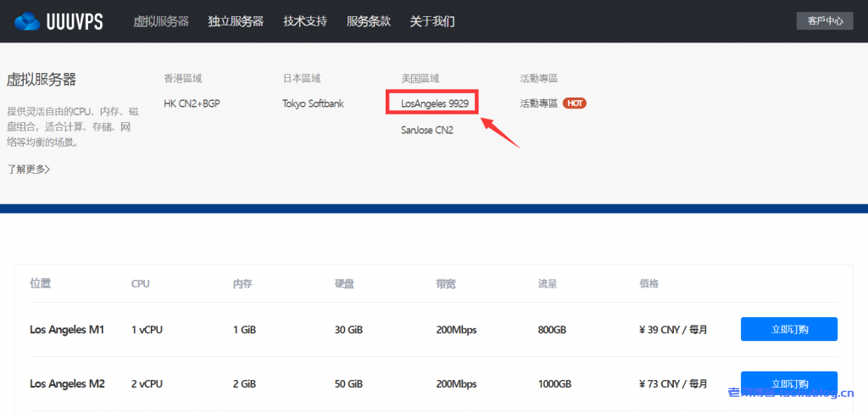Click 立即订购 for Los Angeles M2
868x413 pixels.
click(x=789, y=383)
